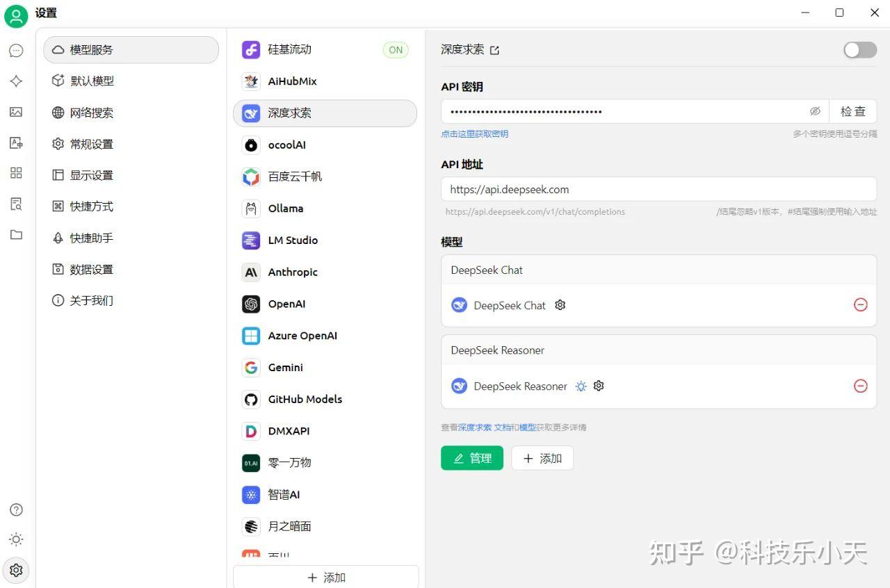
Task: Remove DeepSeek Reasoner with the red minus
Action: click(x=861, y=386)
